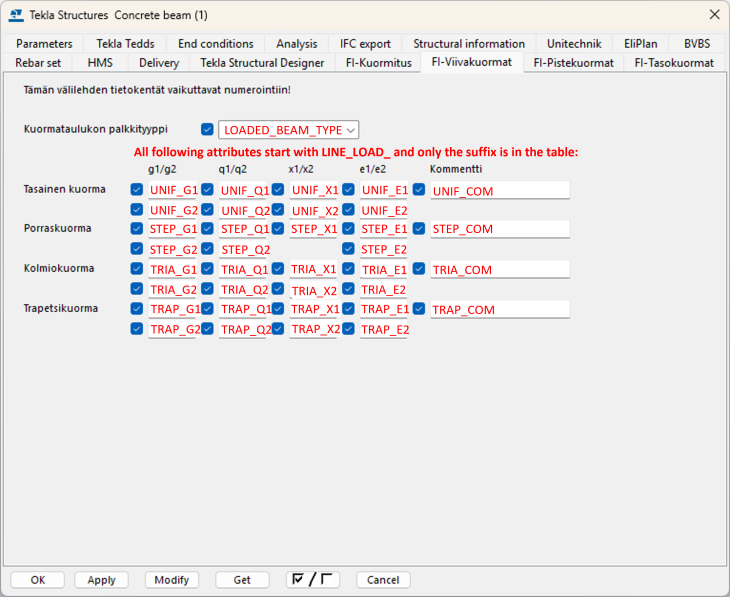Open the Tekla Tedds tab
The image size is (730, 597).
pos(125,44)
